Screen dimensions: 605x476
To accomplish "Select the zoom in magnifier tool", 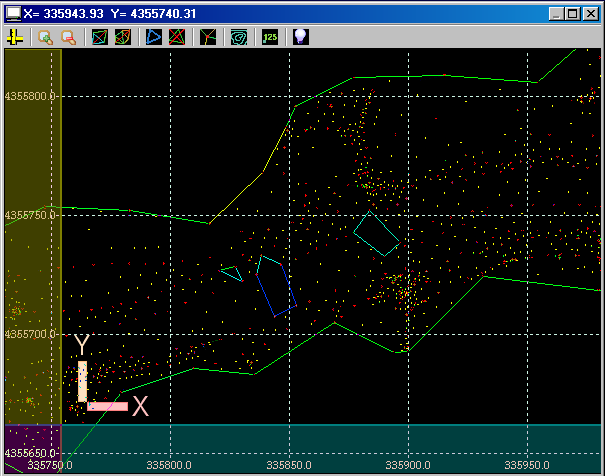I will tap(46, 37).
